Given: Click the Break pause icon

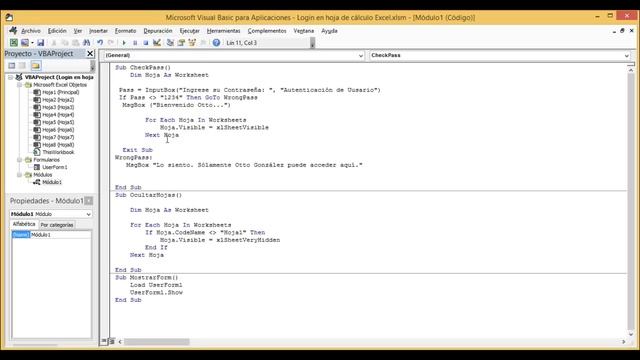Looking at the screenshot, I should point(135,42).
